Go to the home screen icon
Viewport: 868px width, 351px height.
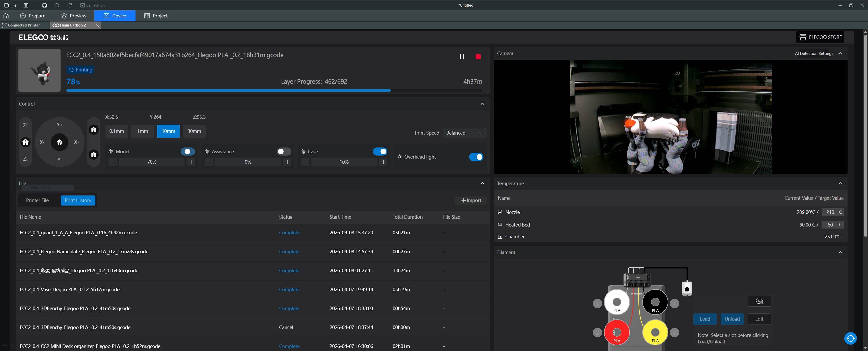(x=6, y=16)
